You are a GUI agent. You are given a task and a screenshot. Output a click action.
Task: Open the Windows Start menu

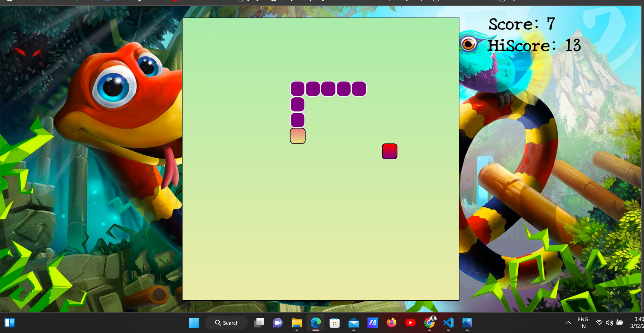tap(194, 323)
